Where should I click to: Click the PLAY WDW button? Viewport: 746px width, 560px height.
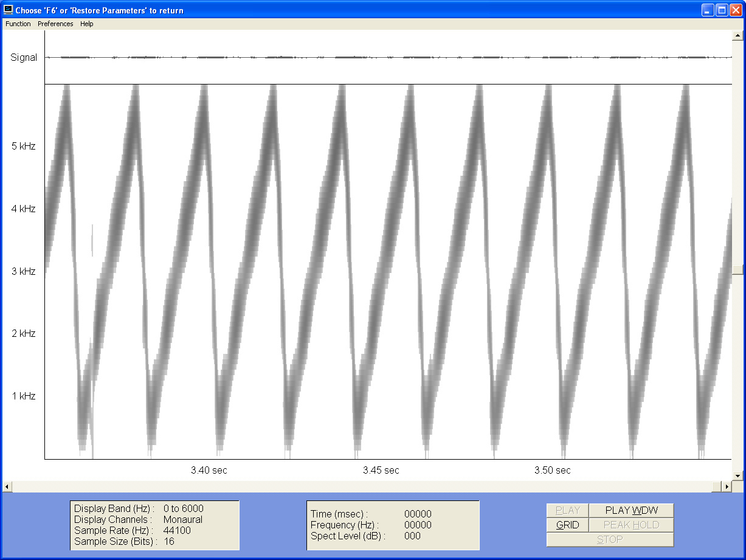[631, 510]
